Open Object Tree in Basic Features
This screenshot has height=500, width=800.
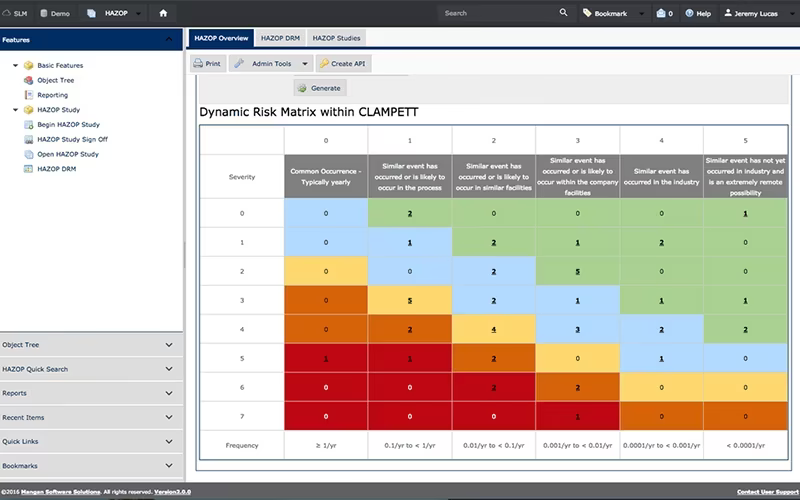pos(56,80)
